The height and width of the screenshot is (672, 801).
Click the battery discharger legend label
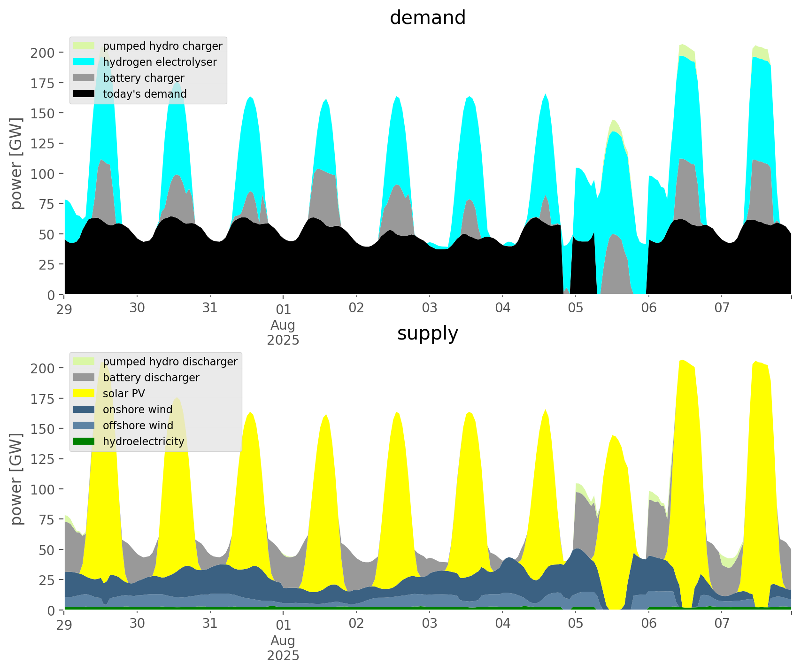[151, 378]
